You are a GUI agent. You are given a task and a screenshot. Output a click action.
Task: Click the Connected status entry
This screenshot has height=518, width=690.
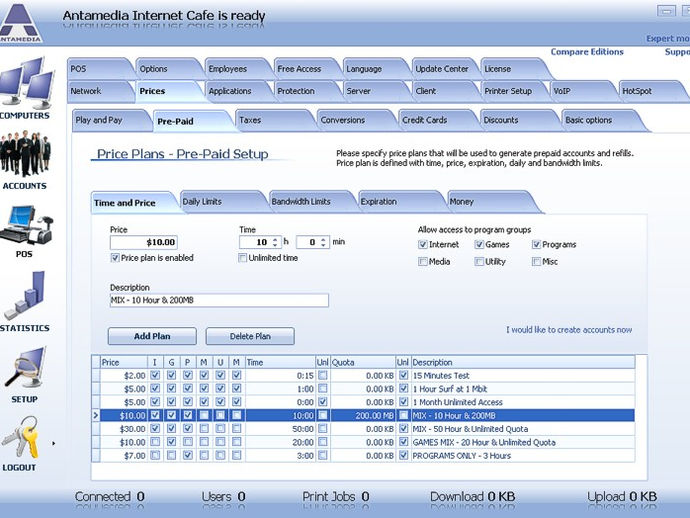(110, 497)
